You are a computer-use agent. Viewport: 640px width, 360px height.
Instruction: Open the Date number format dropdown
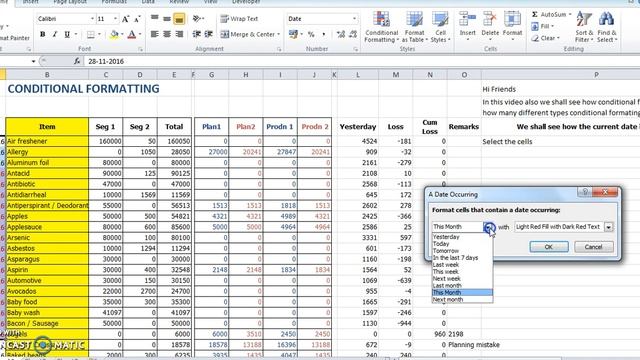click(x=354, y=19)
